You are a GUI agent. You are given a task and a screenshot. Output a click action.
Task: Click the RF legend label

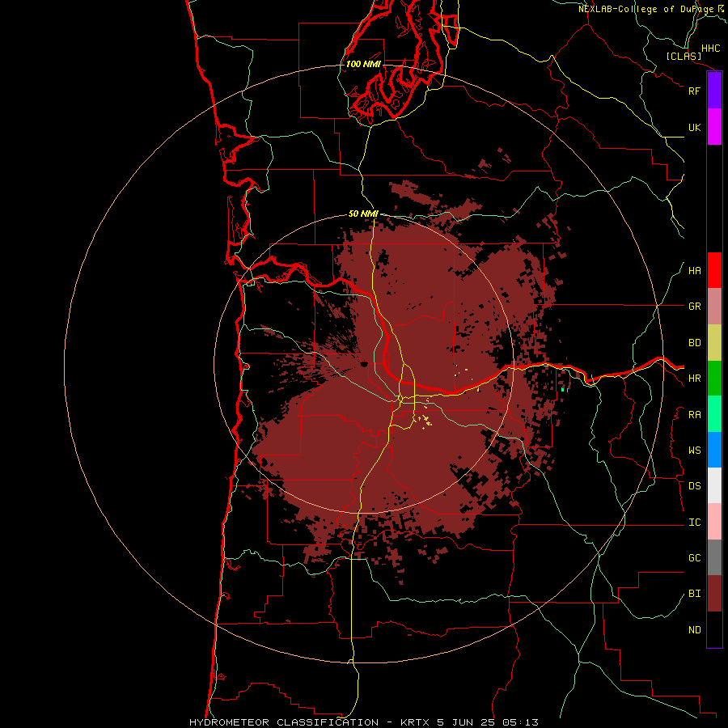[x=694, y=91]
